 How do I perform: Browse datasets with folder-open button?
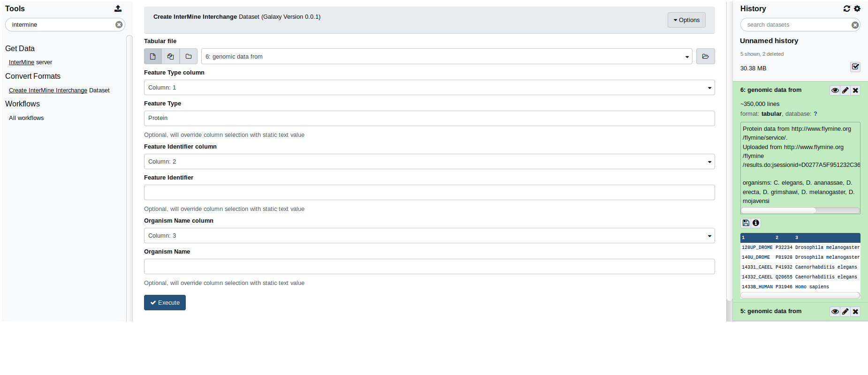705,56
